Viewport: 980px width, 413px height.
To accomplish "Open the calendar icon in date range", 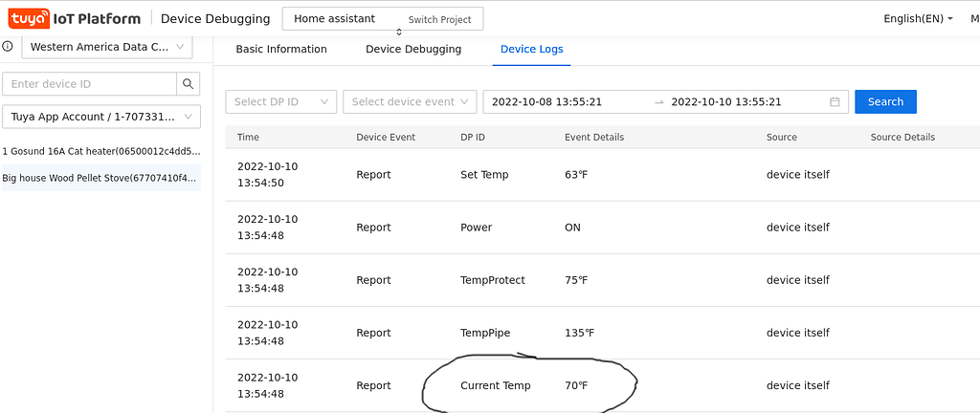I will pos(835,101).
